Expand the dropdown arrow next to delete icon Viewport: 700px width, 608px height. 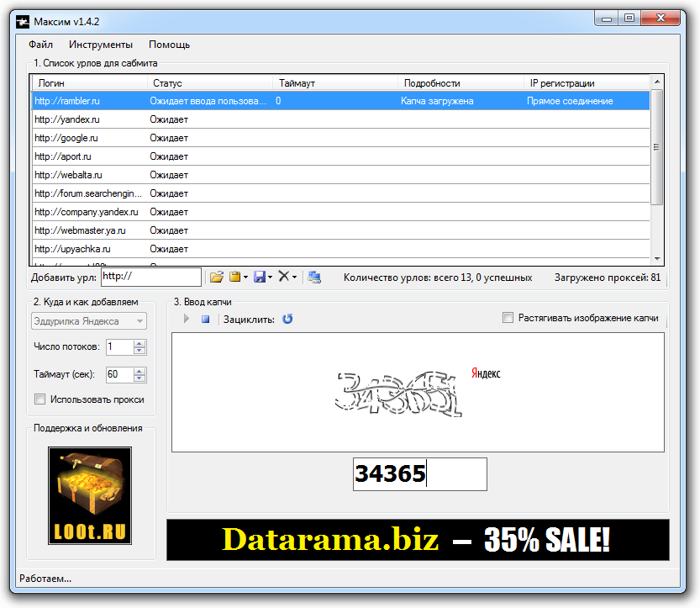coord(295,277)
